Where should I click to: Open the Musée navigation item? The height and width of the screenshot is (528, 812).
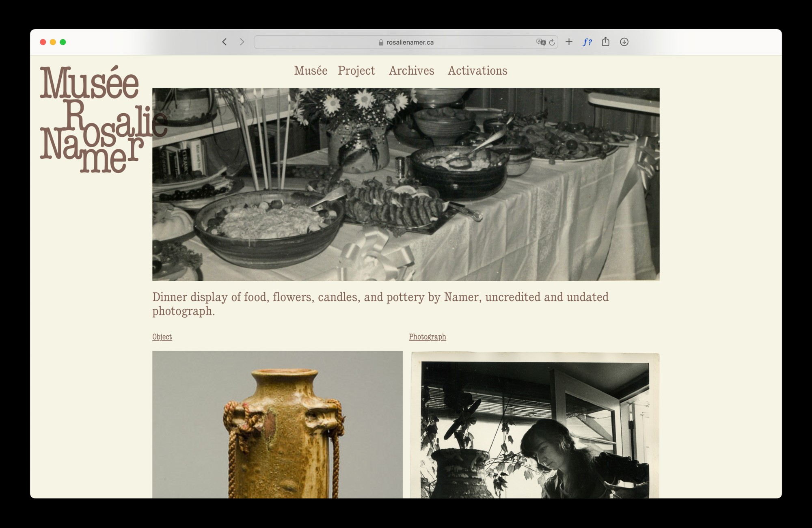311,71
